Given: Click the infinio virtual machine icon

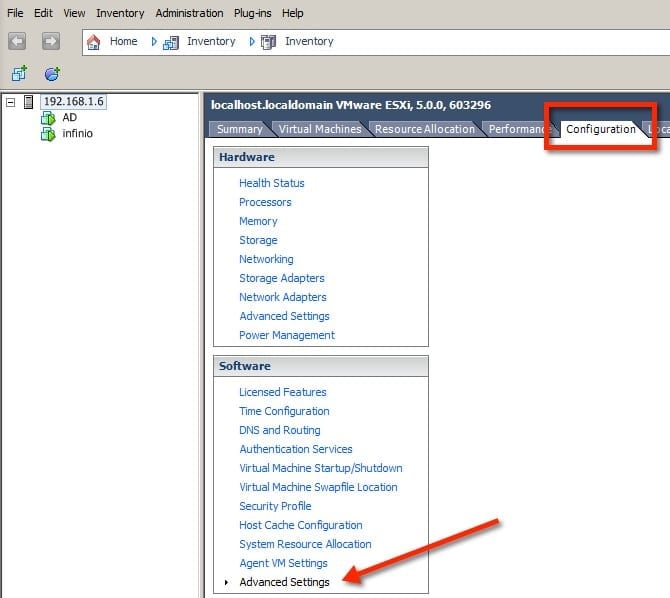Looking at the screenshot, I should pyautogui.click(x=48, y=134).
